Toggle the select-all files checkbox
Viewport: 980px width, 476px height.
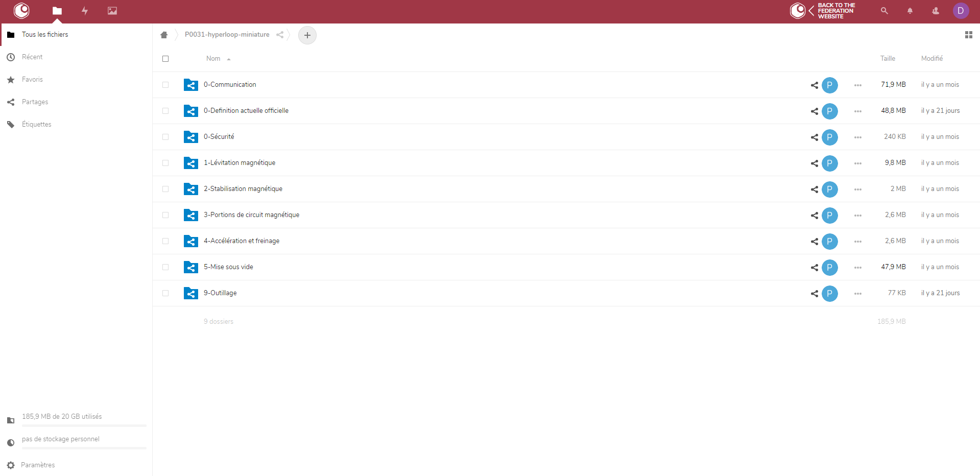tap(165, 59)
